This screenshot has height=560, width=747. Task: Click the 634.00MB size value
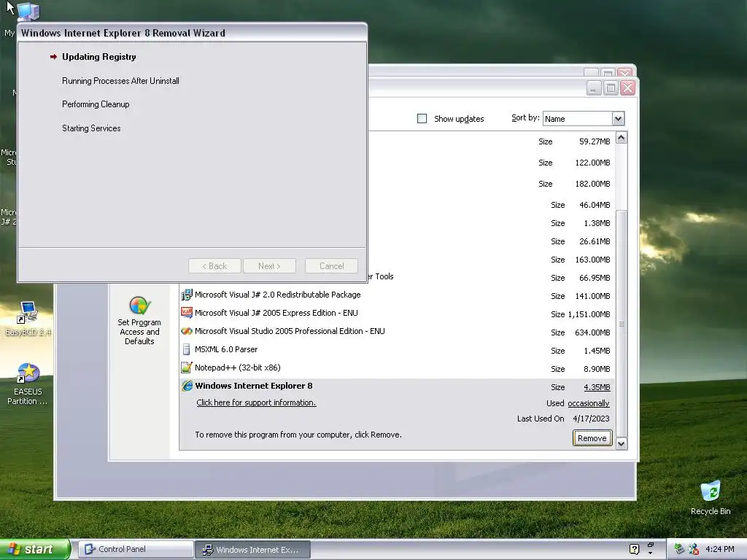tap(592, 332)
